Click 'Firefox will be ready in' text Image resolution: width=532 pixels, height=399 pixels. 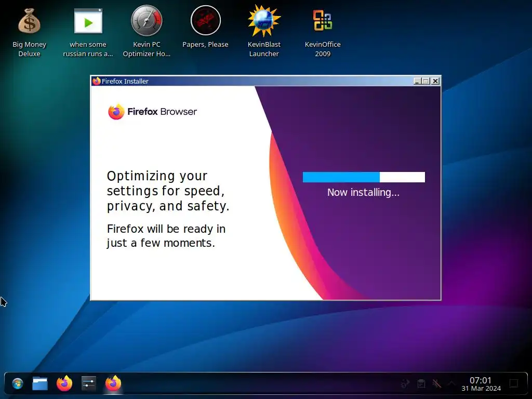166,229
